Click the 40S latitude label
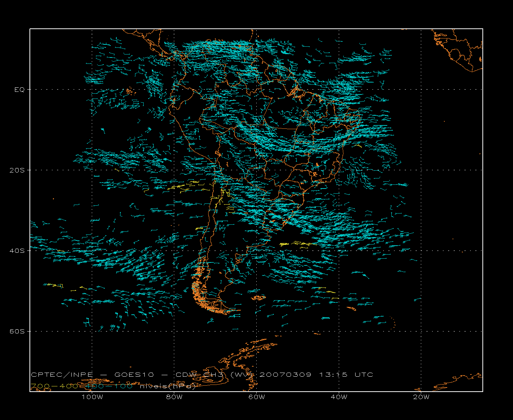The width and height of the screenshot is (513, 420). click(x=17, y=251)
